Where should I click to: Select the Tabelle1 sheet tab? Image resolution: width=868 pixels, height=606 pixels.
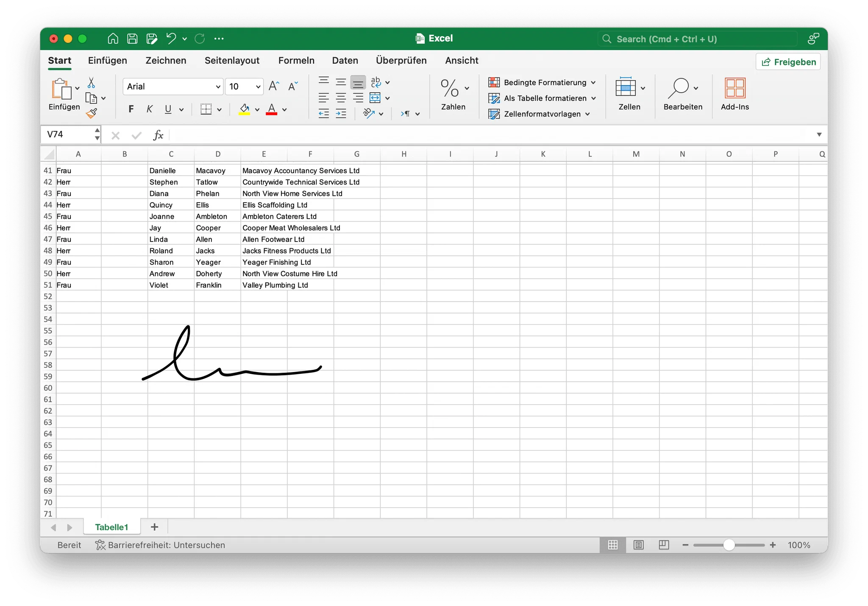(111, 527)
